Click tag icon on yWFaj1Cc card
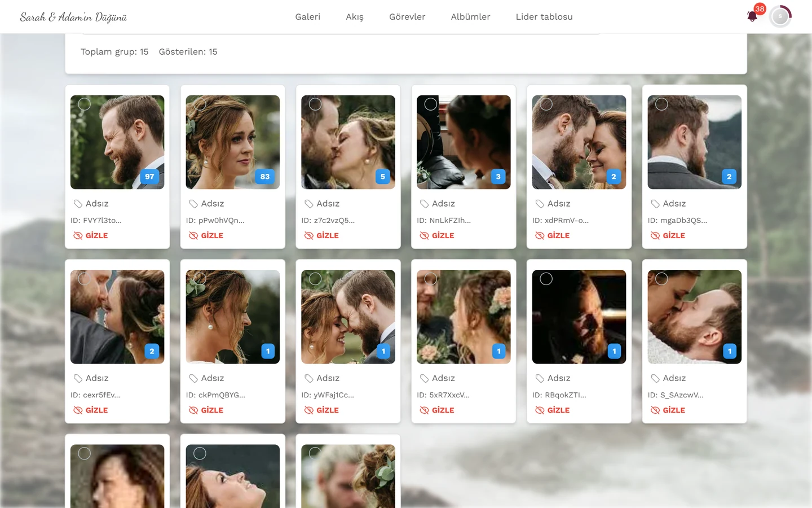Image resolution: width=812 pixels, height=508 pixels. tap(309, 378)
